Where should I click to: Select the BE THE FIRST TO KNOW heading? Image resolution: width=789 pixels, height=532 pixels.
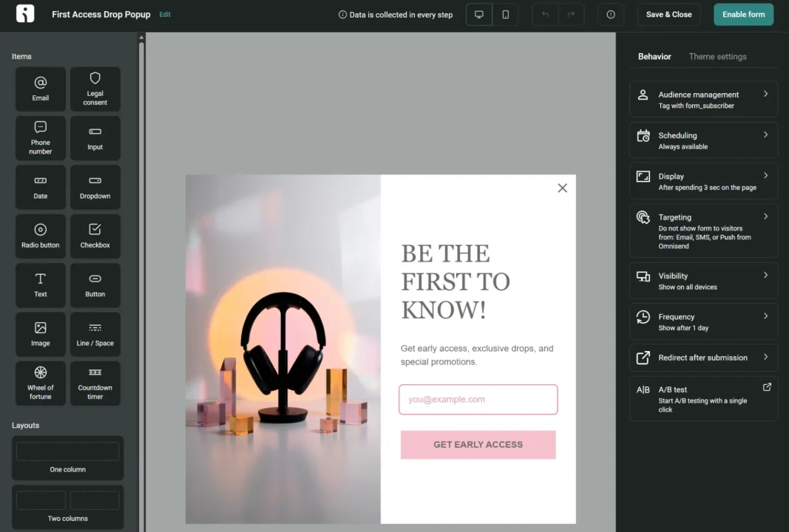[x=456, y=282]
